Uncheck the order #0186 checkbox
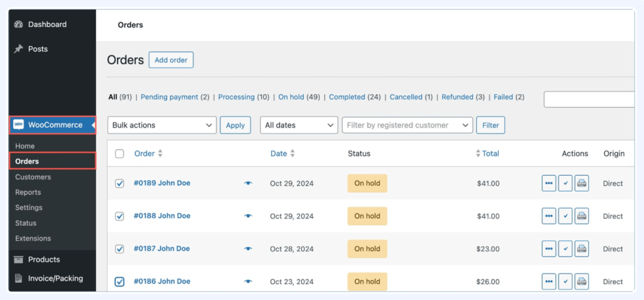The width and height of the screenshot is (644, 300). (x=120, y=282)
